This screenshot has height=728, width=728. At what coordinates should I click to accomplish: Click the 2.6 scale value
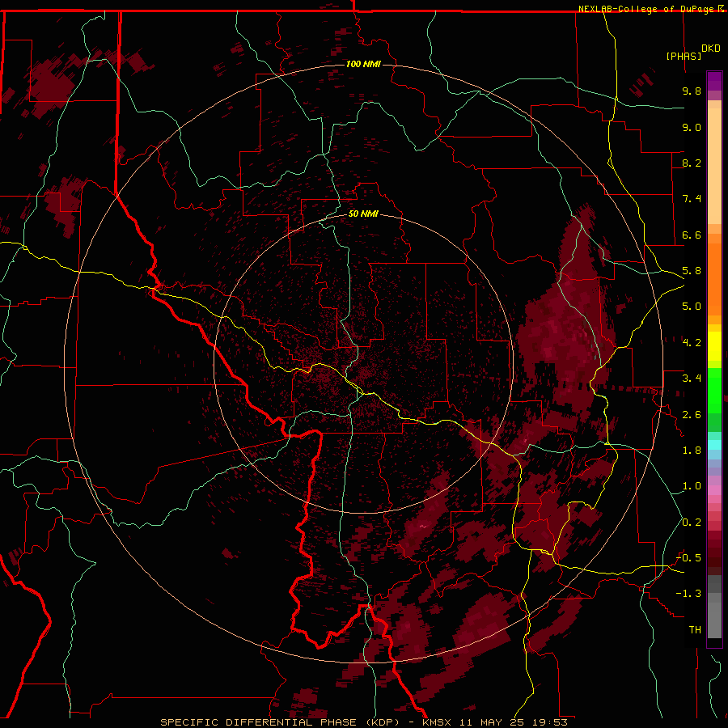(x=692, y=415)
